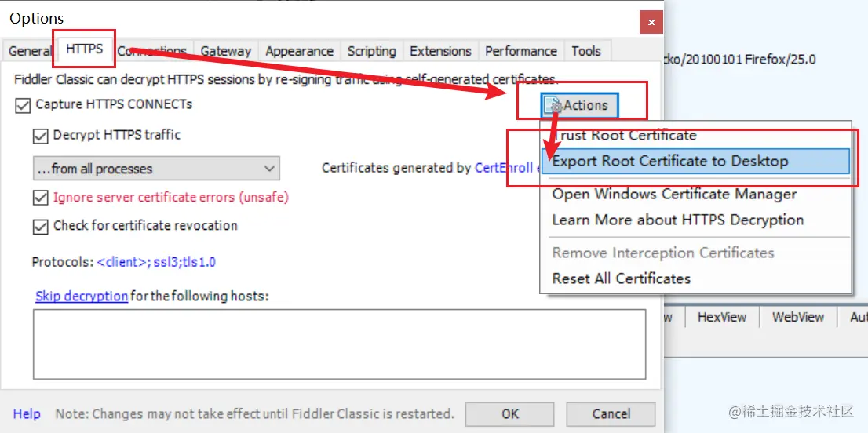868x433 pixels.
Task: Click the CertEnroll engine link
Action: 508,168
